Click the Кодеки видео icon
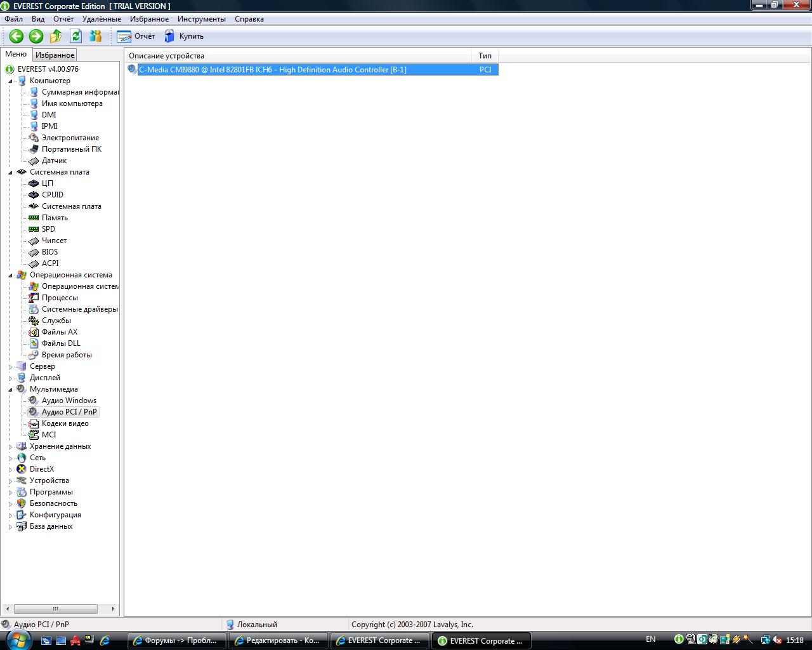The width and height of the screenshot is (812, 650). pyautogui.click(x=34, y=423)
